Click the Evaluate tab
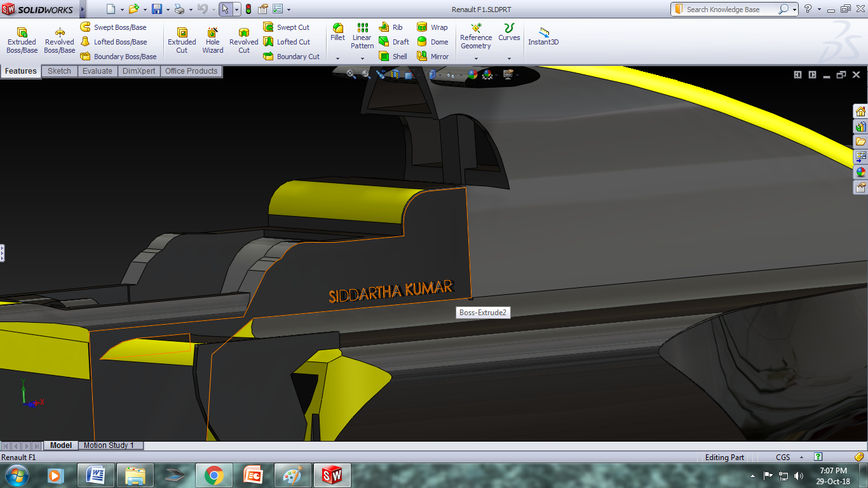This screenshot has height=488, width=868. point(97,71)
